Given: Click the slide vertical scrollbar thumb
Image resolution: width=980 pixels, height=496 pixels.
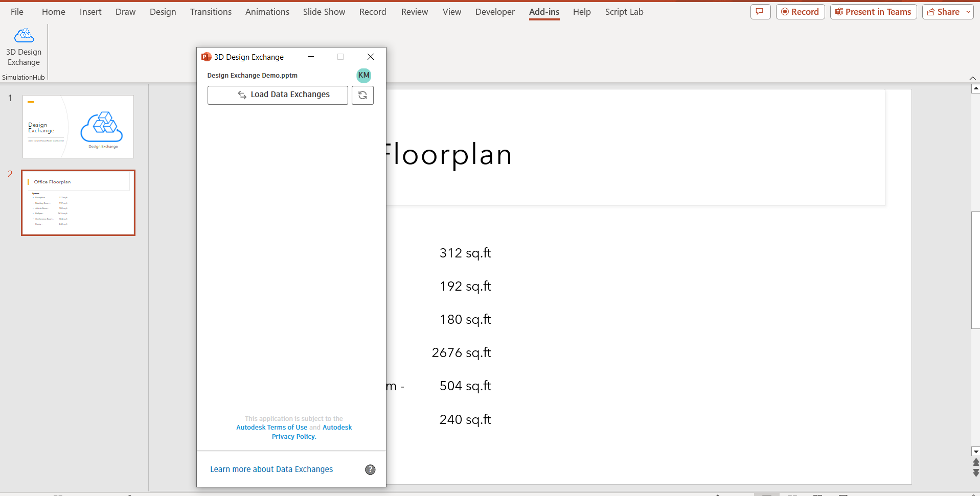Looking at the screenshot, I should click(x=975, y=270).
